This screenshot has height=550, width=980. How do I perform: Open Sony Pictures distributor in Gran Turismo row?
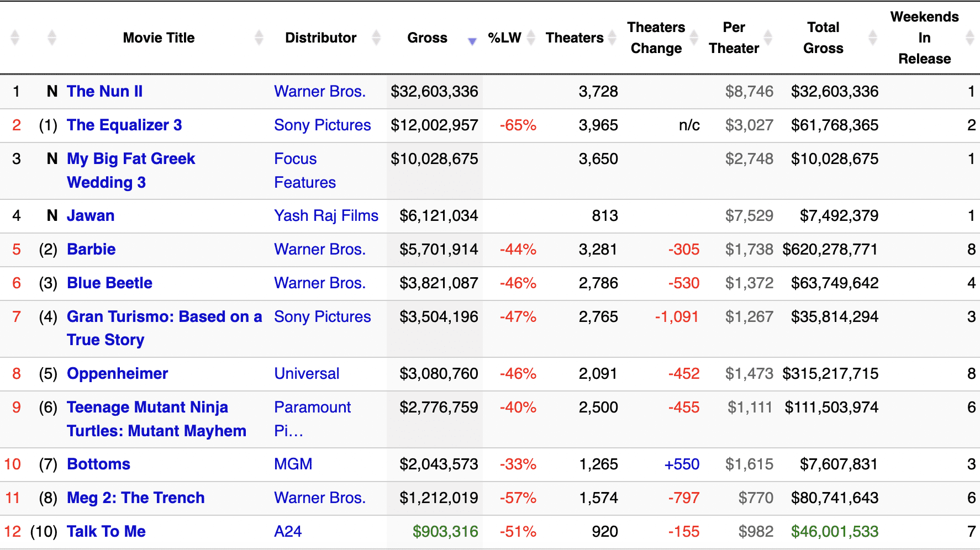[x=323, y=316]
